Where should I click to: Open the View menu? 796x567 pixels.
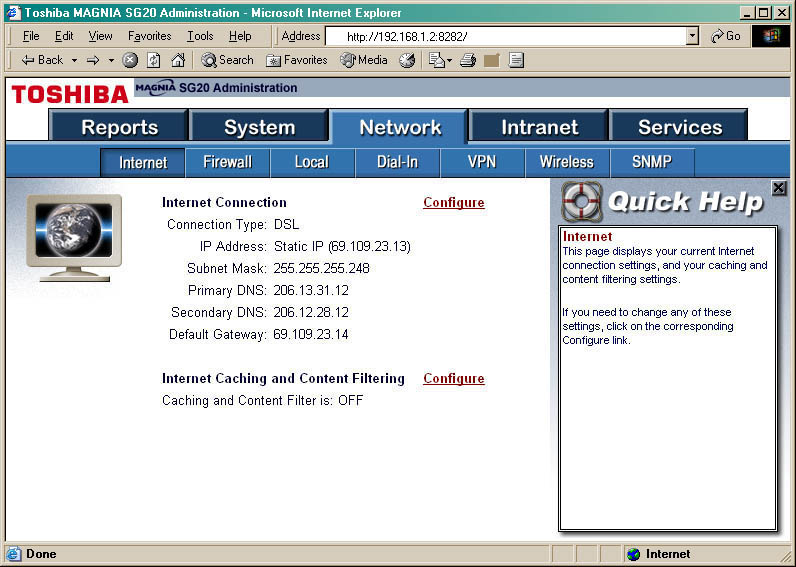click(x=100, y=36)
